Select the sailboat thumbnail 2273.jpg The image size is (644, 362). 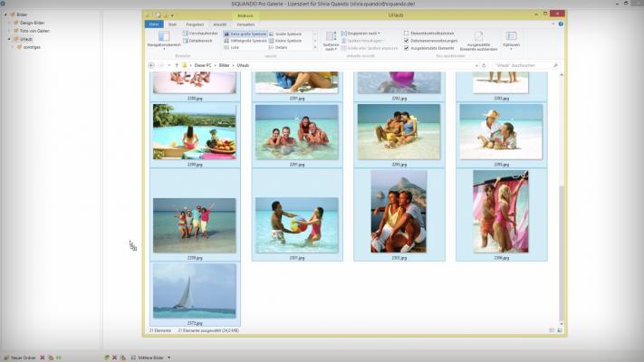pos(195,291)
